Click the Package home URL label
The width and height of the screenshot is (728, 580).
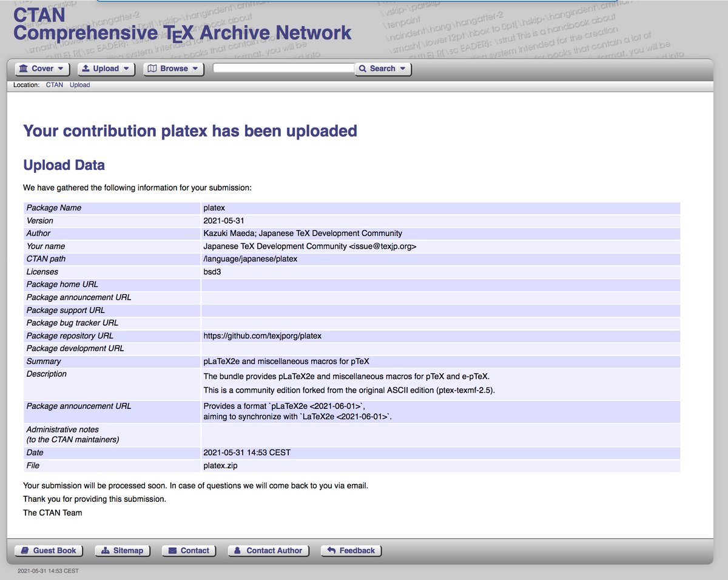click(x=62, y=285)
